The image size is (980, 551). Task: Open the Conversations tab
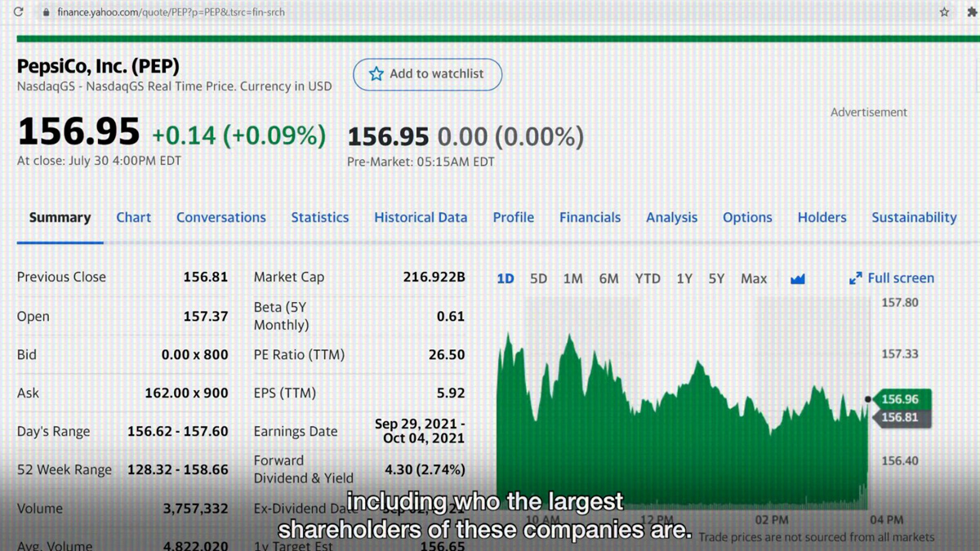(220, 217)
